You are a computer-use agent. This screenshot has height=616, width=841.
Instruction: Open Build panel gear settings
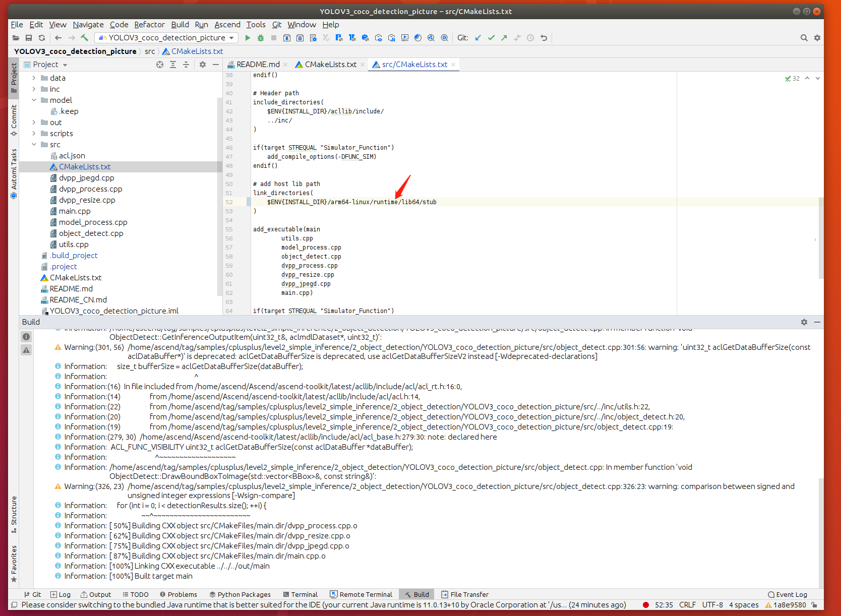[x=804, y=322]
